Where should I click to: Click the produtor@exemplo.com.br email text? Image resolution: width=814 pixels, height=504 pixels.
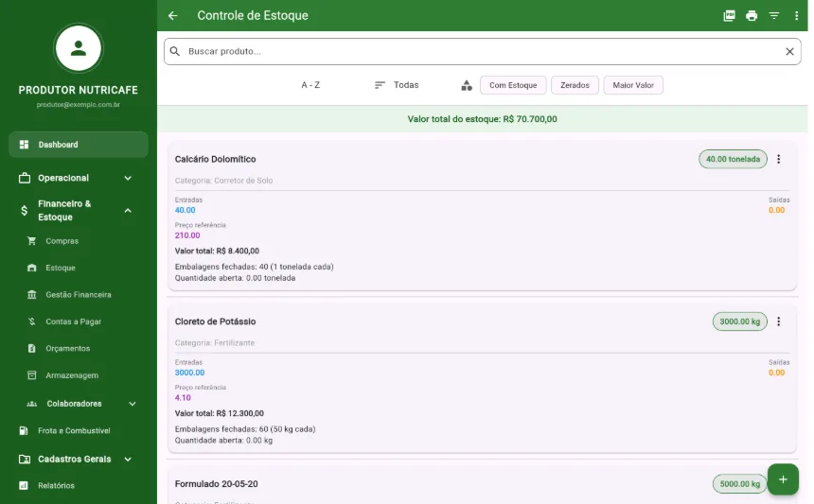pos(79,105)
